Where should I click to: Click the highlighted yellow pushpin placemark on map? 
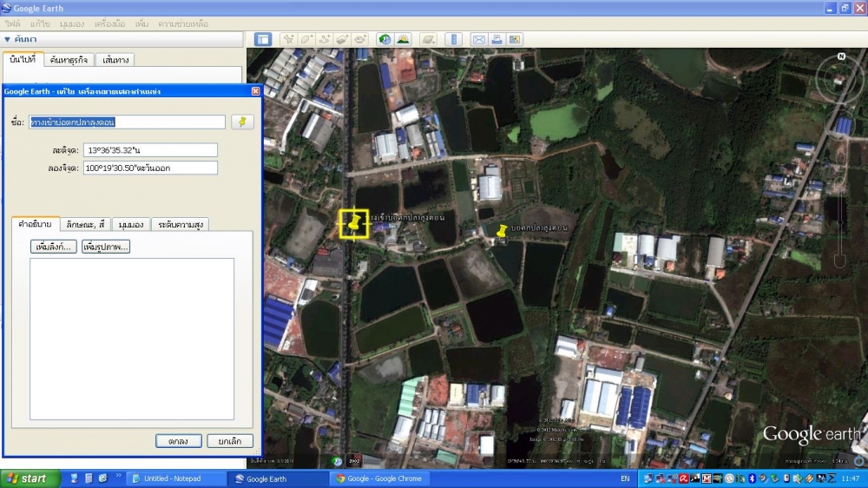[x=354, y=224]
